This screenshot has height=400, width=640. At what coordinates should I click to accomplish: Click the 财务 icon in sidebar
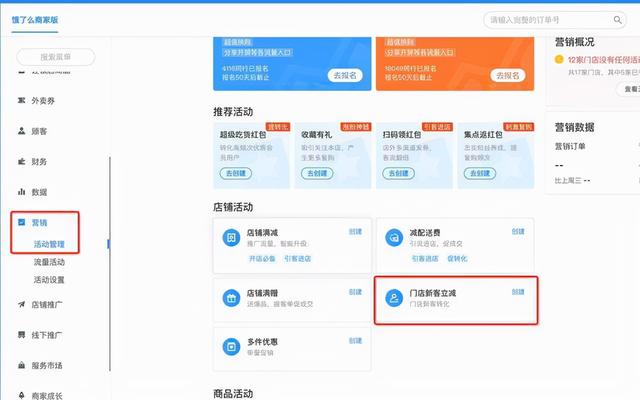pos(22,161)
